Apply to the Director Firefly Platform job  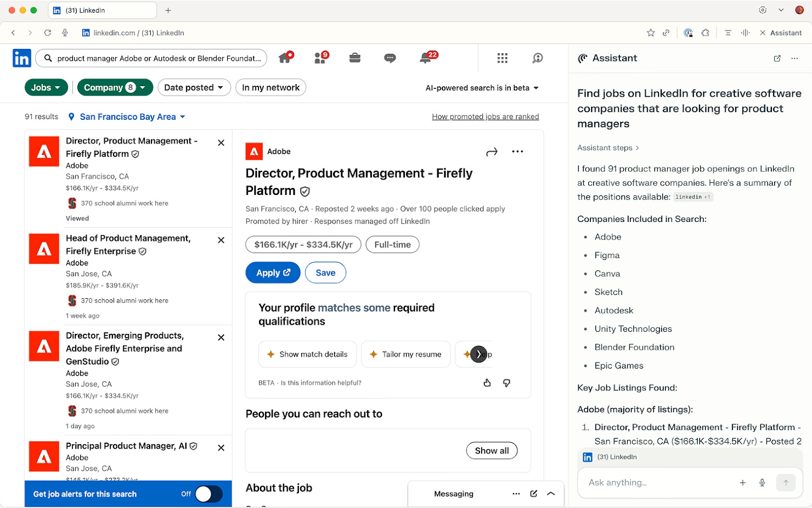tap(273, 272)
